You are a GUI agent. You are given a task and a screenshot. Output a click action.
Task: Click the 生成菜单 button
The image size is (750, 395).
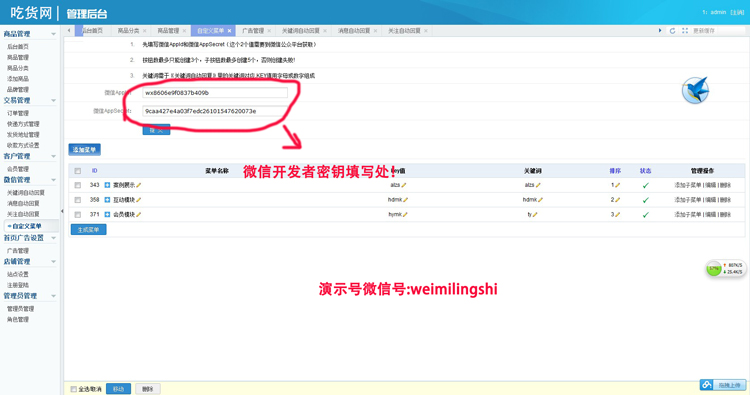(x=88, y=230)
